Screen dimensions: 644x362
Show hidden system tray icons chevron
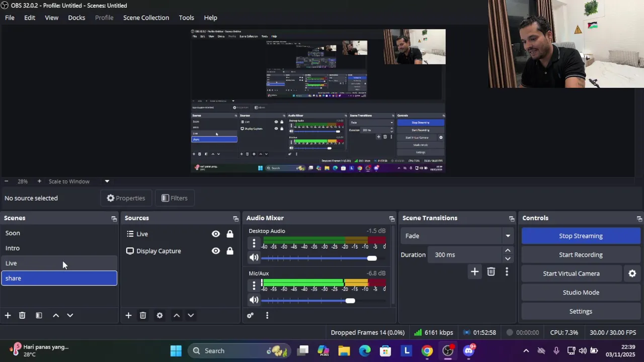click(526, 351)
